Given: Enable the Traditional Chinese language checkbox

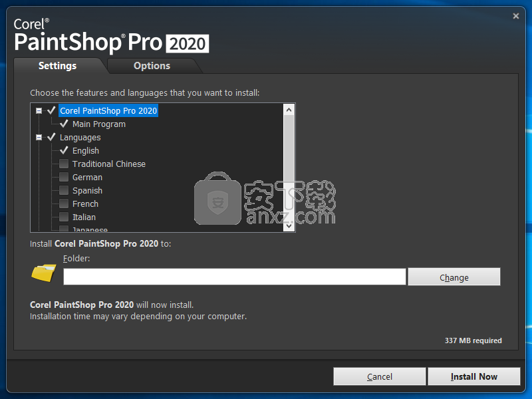Looking at the screenshot, I should (x=64, y=164).
